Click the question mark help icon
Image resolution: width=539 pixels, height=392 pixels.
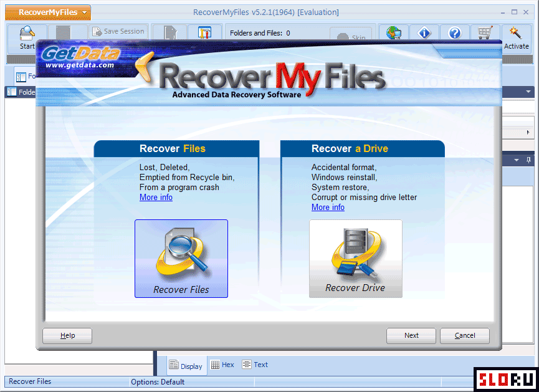tap(455, 33)
